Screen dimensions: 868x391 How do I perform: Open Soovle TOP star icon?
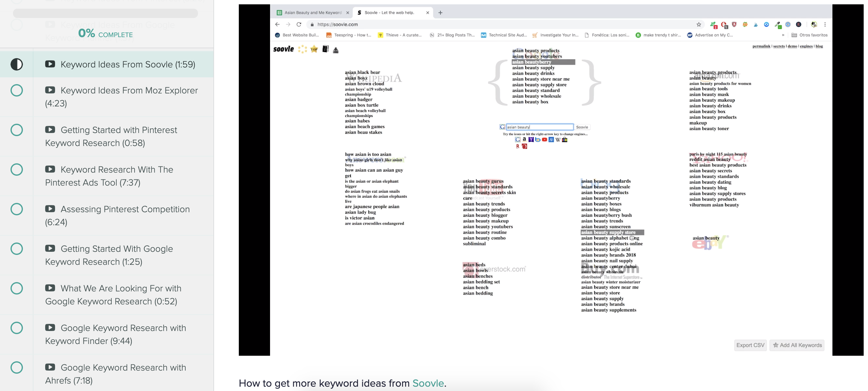(x=314, y=49)
